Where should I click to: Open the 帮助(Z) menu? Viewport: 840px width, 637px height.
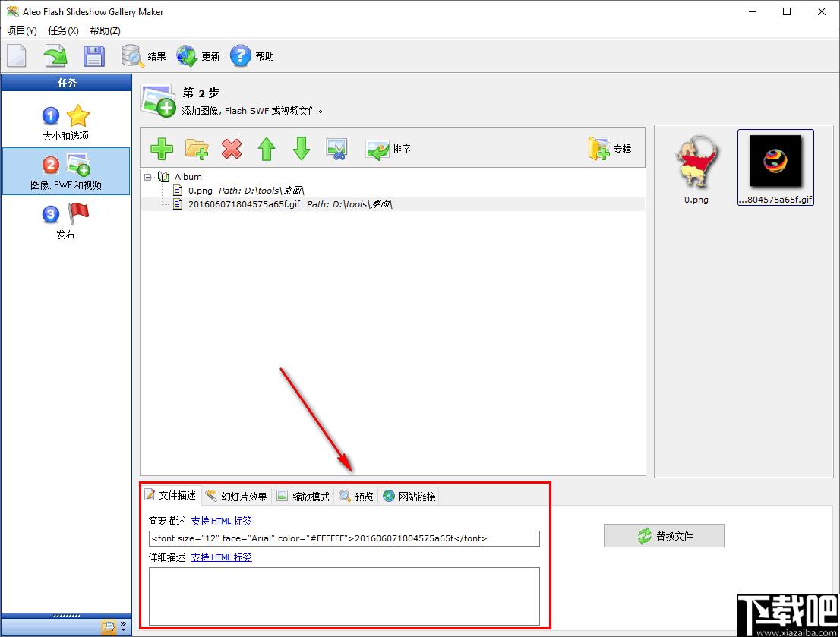[105, 30]
